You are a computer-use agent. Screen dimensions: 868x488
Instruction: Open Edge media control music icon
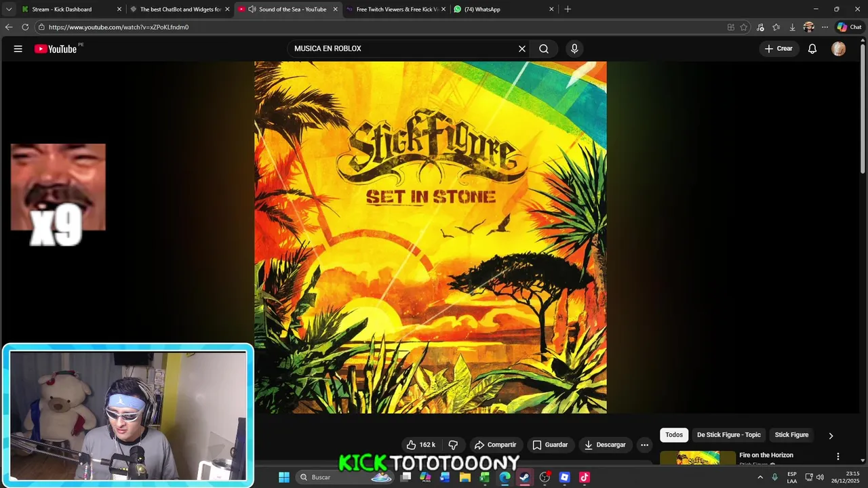coord(760,27)
